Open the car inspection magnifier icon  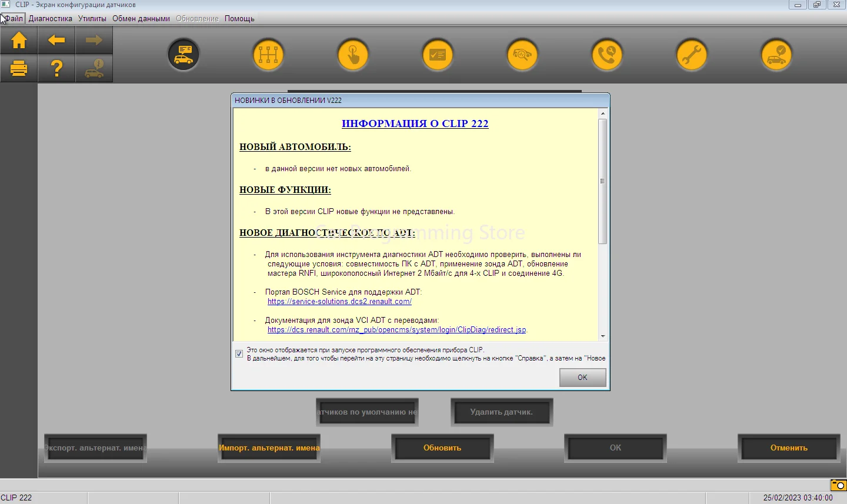522,54
